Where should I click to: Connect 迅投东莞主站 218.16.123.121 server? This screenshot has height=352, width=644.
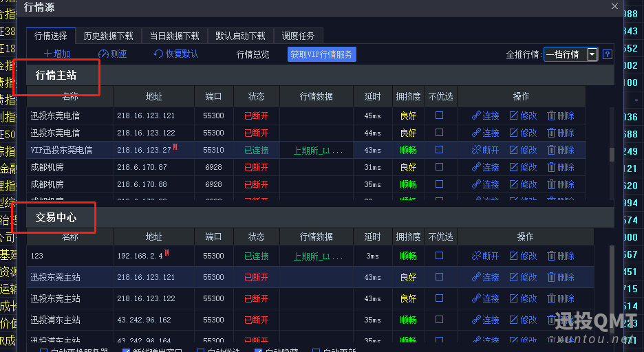486,277
